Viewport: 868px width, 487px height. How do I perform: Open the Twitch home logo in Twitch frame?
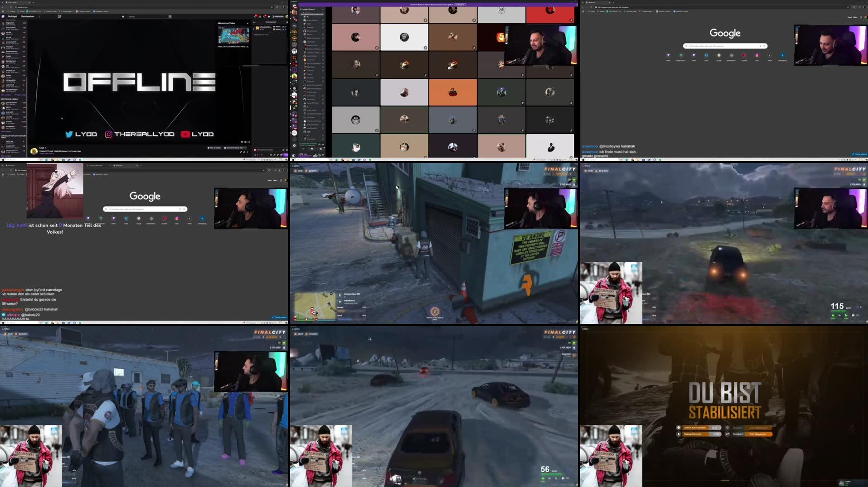(3, 16)
